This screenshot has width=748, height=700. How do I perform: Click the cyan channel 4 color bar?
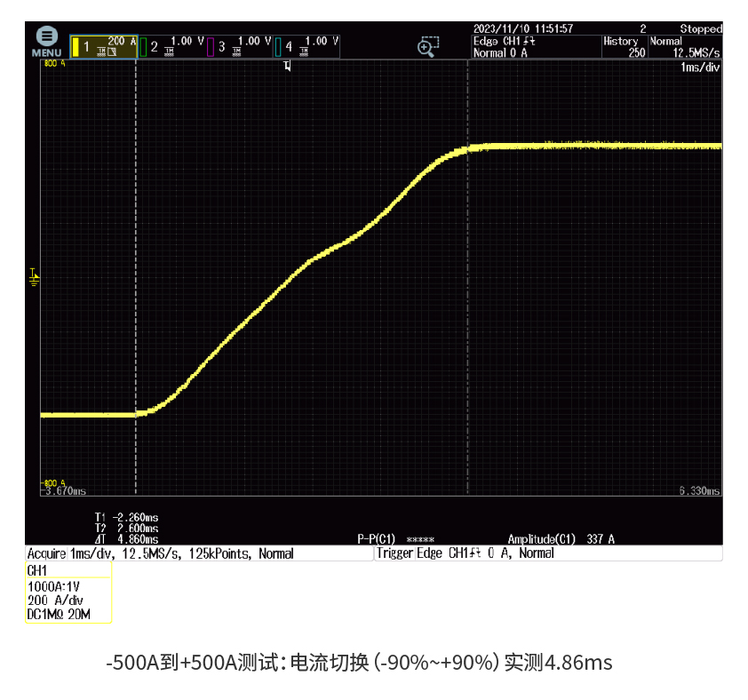click(x=278, y=47)
